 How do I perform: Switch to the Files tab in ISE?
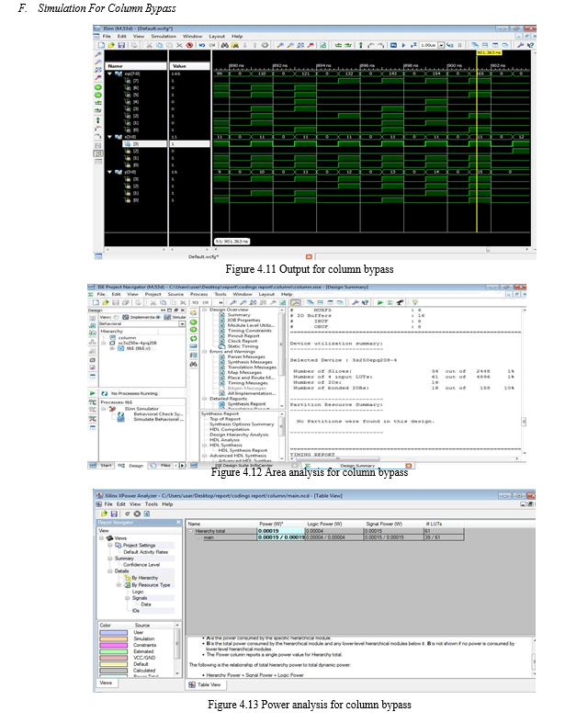click(161, 466)
